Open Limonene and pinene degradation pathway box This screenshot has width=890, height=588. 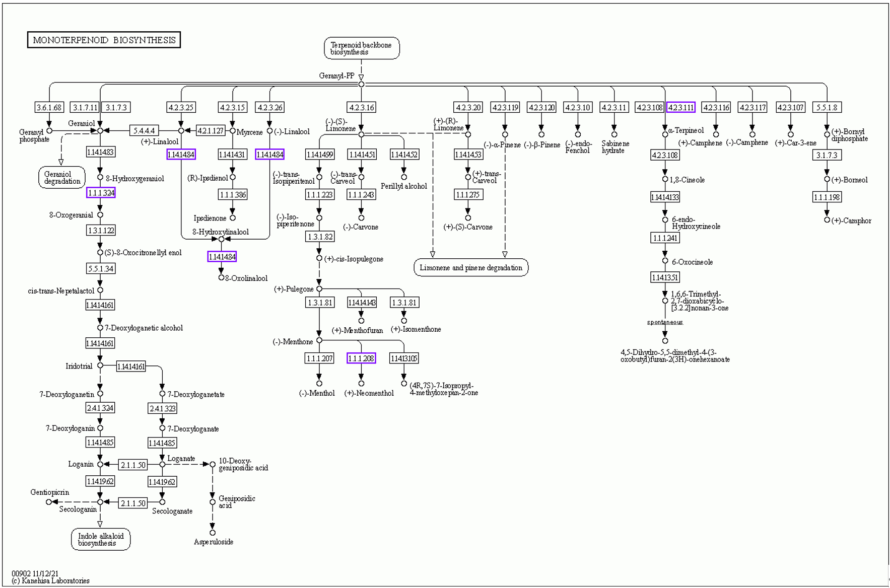[471, 268]
